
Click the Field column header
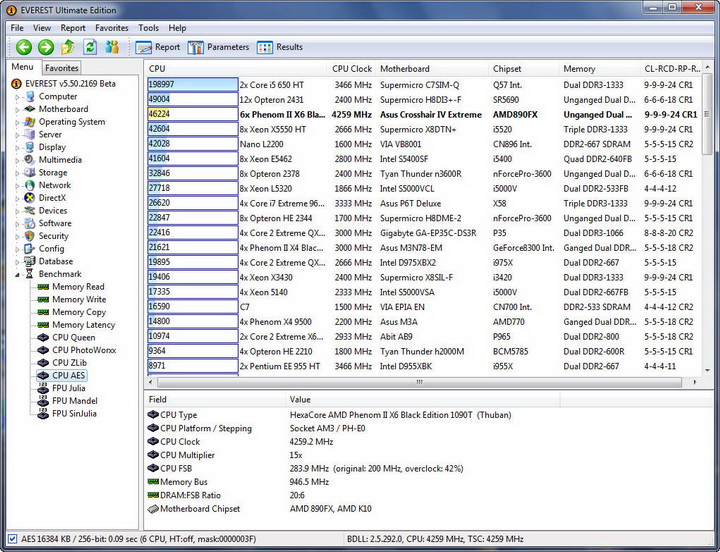[x=214, y=400]
